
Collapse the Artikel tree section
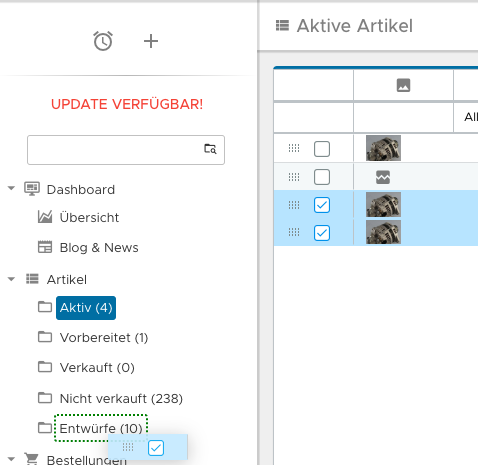[x=11, y=279]
